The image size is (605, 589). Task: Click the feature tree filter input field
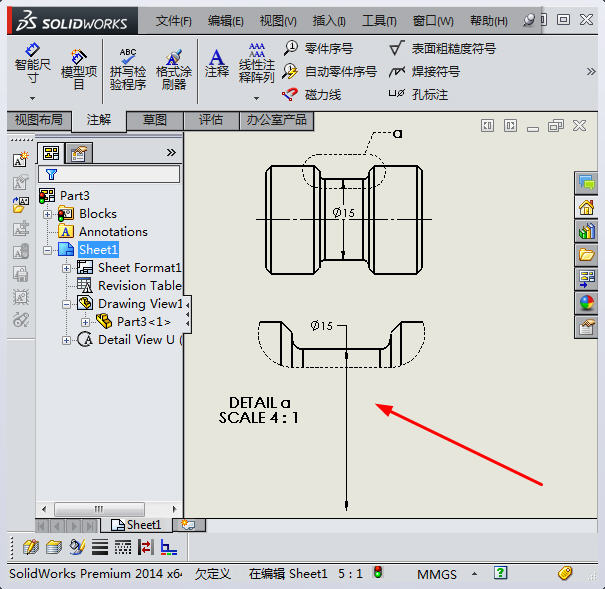[x=115, y=174]
